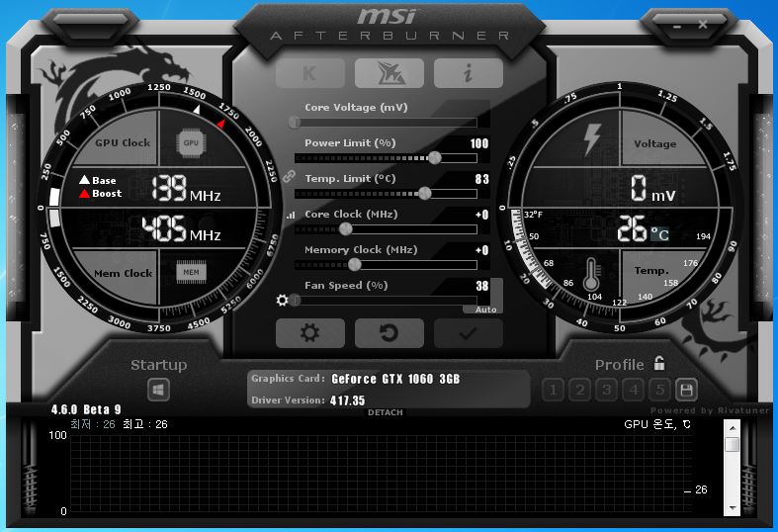Select profile slot 1
The image size is (778, 532).
tap(553, 390)
